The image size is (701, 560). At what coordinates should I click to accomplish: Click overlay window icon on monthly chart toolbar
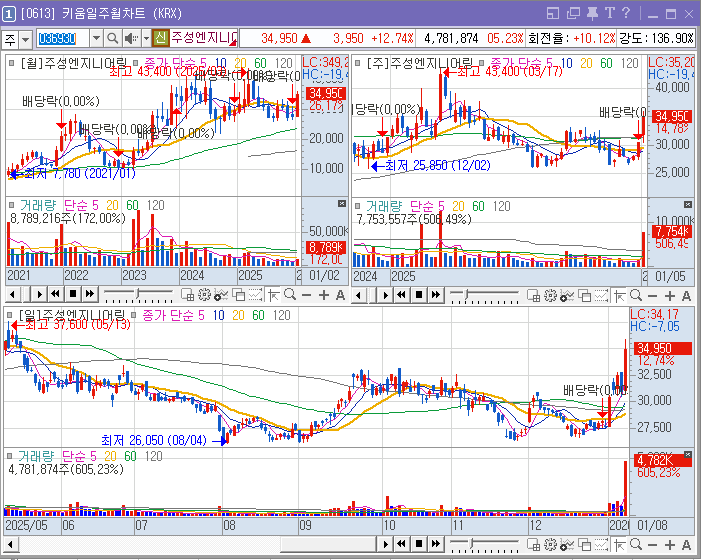coord(239,295)
